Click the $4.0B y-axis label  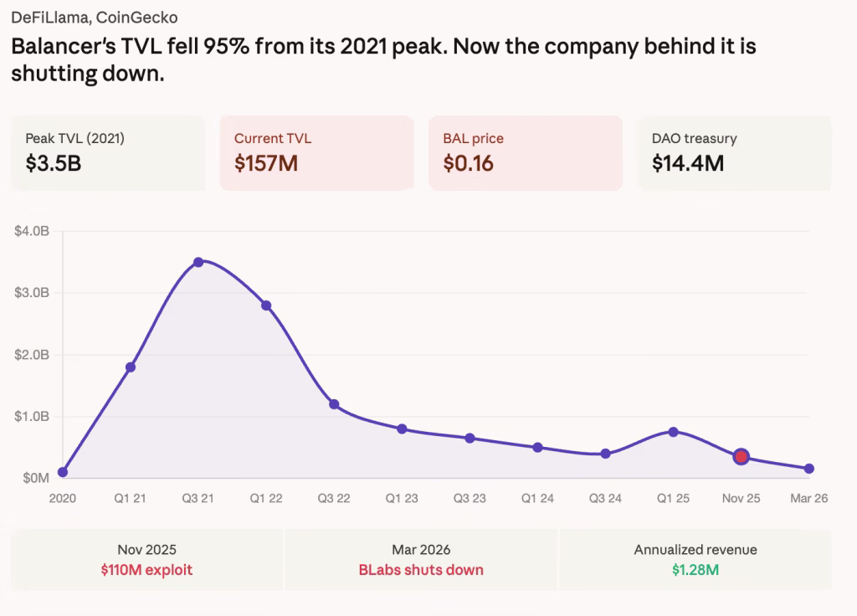[x=32, y=231]
